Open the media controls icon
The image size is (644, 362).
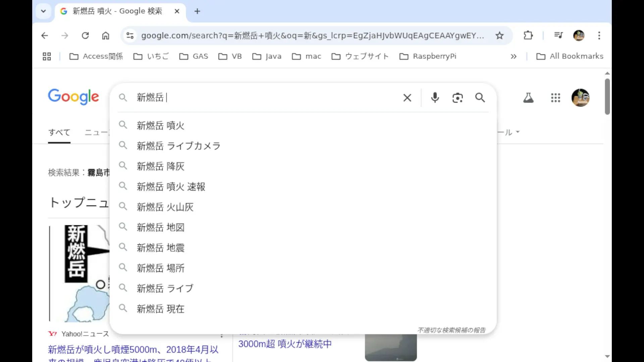[x=558, y=35]
